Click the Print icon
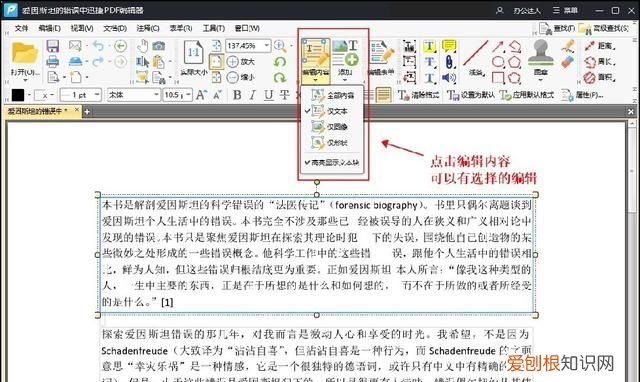 click(x=53, y=62)
